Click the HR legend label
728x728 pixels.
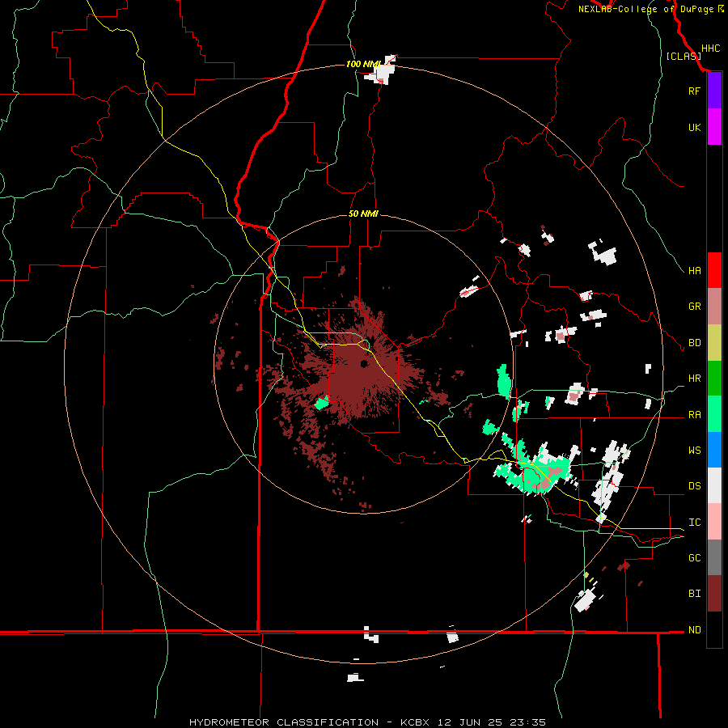pos(694,379)
